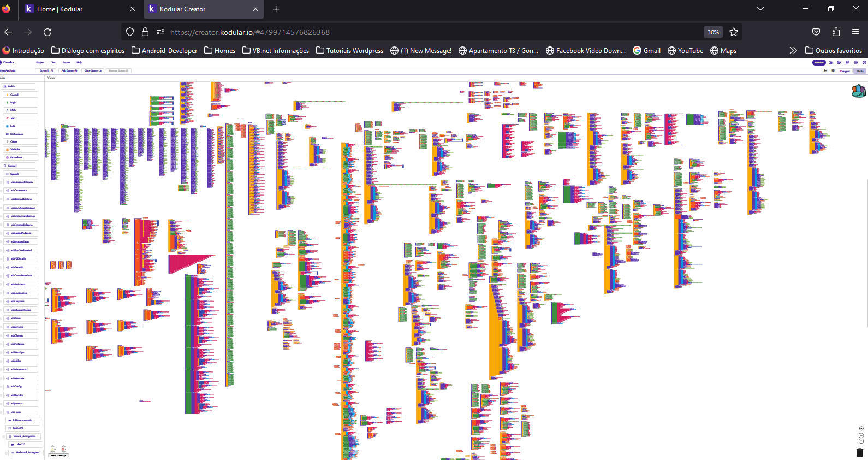Click the workspace zoom-in button
Screen dimensions: 868x460
861,435
